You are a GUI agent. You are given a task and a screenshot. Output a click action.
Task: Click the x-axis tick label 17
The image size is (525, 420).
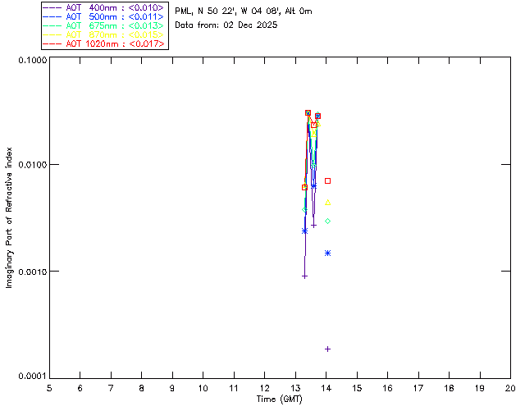[x=418, y=388]
